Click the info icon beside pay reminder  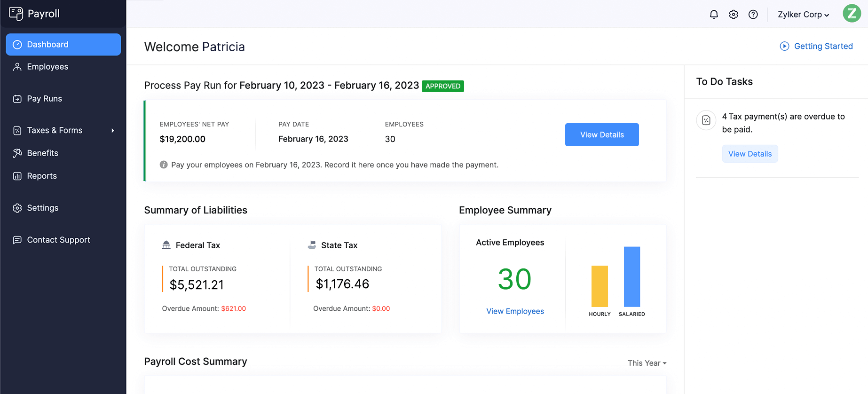[164, 165]
